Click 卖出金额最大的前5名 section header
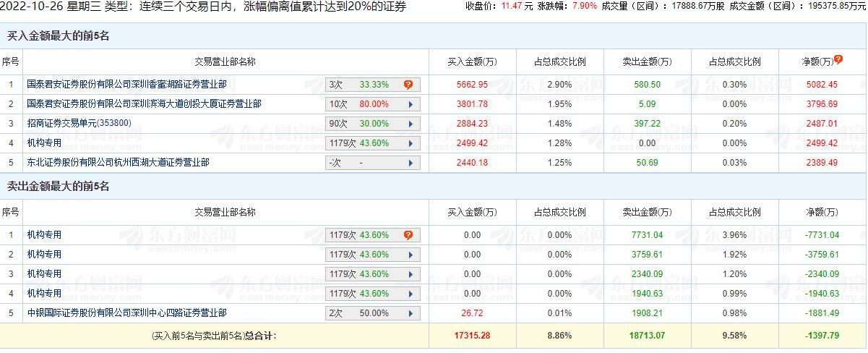Viewport: 868px width, 353px height. [57, 187]
